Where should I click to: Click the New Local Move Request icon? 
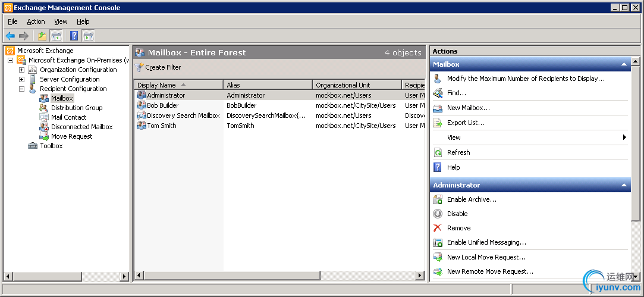(x=438, y=257)
